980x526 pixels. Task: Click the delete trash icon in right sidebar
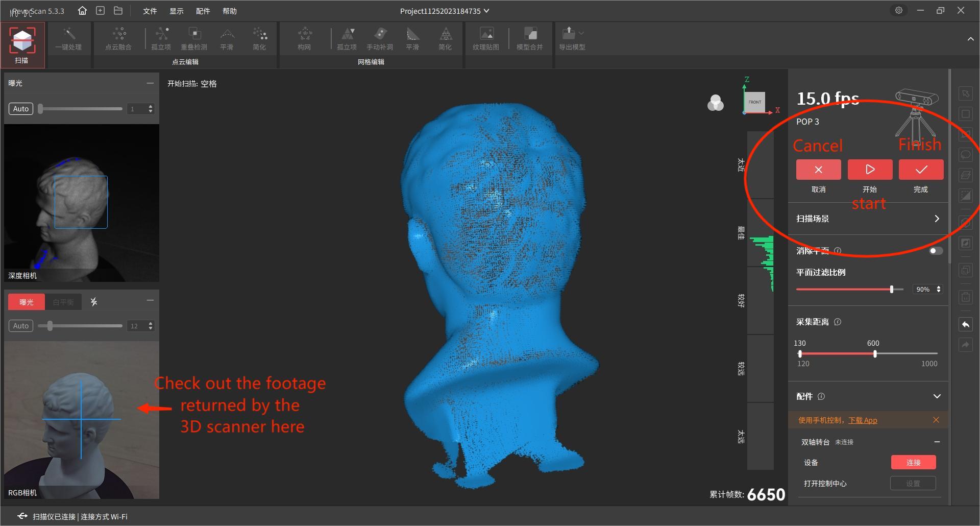(965, 297)
